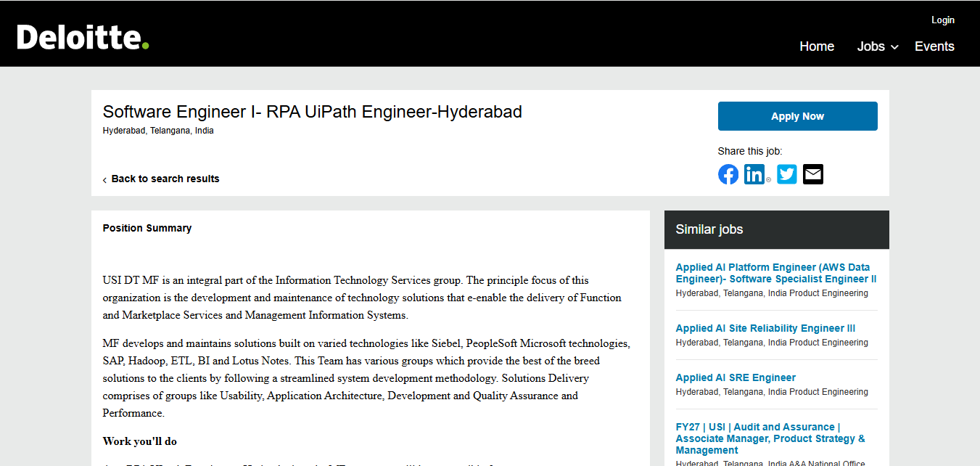This screenshot has width=980, height=466.
Task: Open Applied AI Site Reliability Engineer III
Action: (765, 328)
